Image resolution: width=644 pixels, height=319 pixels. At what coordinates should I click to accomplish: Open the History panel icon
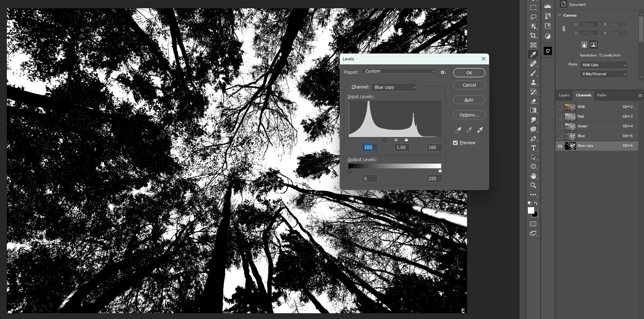click(x=548, y=16)
